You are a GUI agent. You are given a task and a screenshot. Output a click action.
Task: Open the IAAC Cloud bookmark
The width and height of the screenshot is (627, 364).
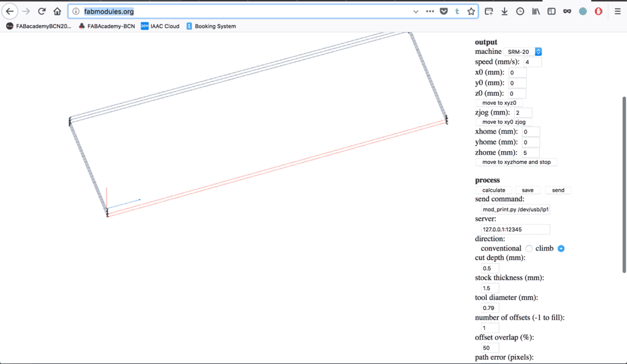point(160,26)
